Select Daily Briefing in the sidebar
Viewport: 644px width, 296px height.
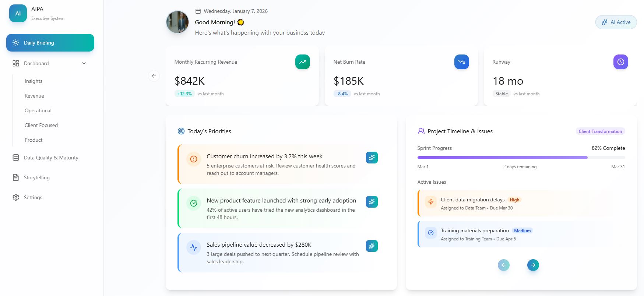(50, 43)
